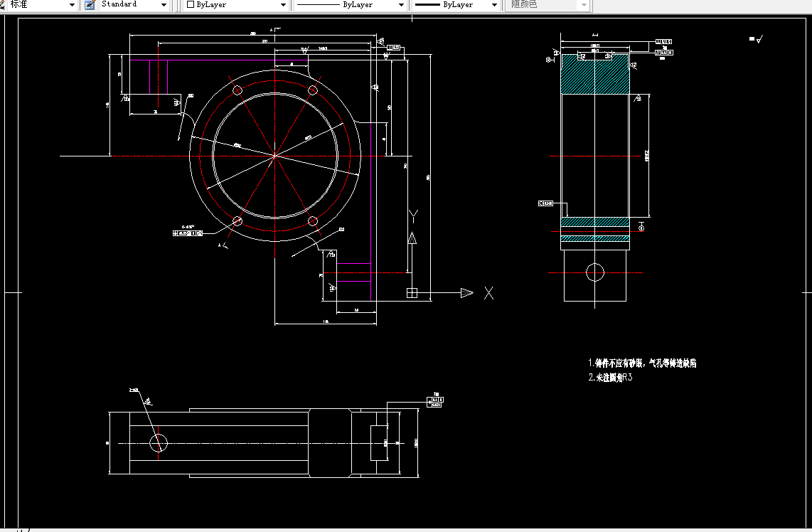
Task: Select note text 2.未注圆角R3
Action: tap(610, 378)
